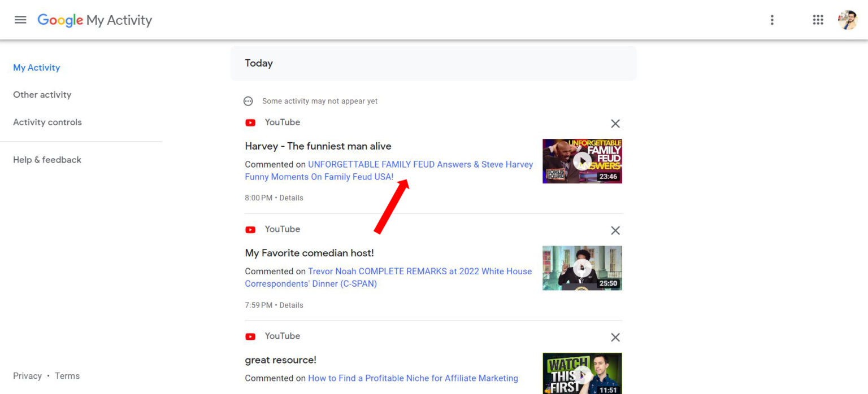
Task: Delete the great resource activity item
Action: (615, 337)
